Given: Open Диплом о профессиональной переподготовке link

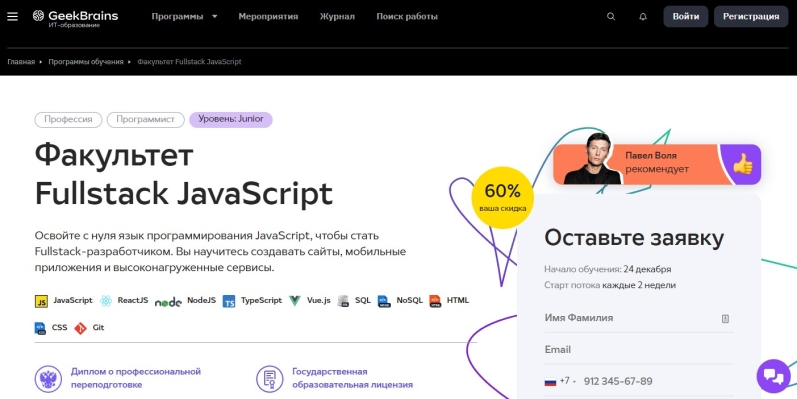Looking at the screenshot, I should click(x=136, y=378).
